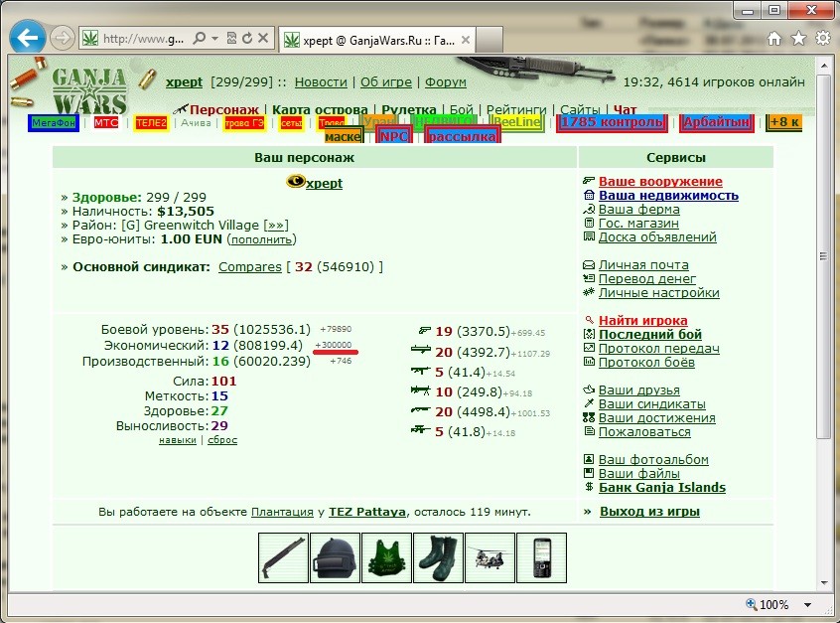The image size is (840, 623).
Task: Open the Ваше вооружение link
Action: (x=660, y=182)
